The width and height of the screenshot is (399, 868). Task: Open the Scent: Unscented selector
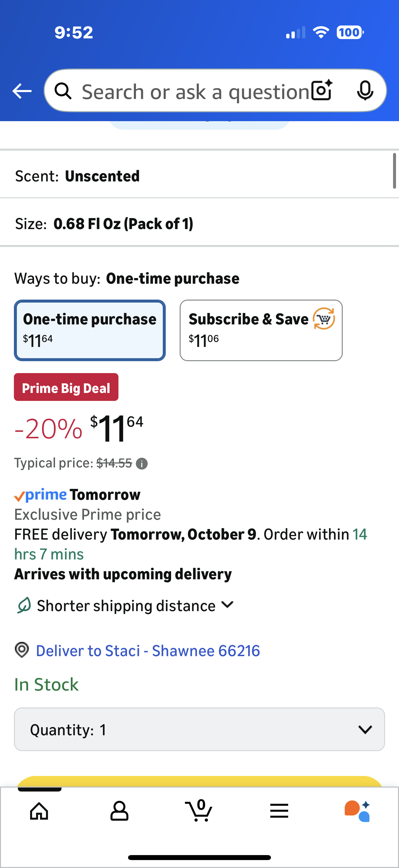click(199, 176)
